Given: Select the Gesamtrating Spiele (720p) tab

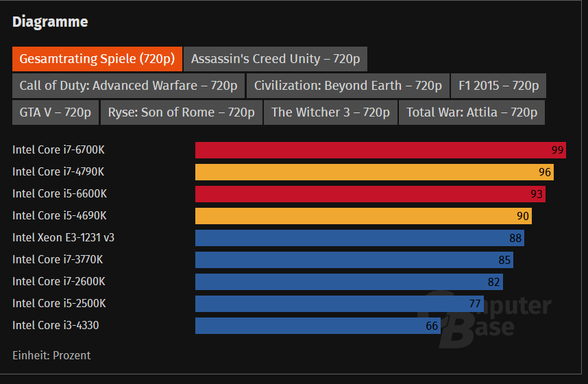Looking at the screenshot, I should [97, 59].
